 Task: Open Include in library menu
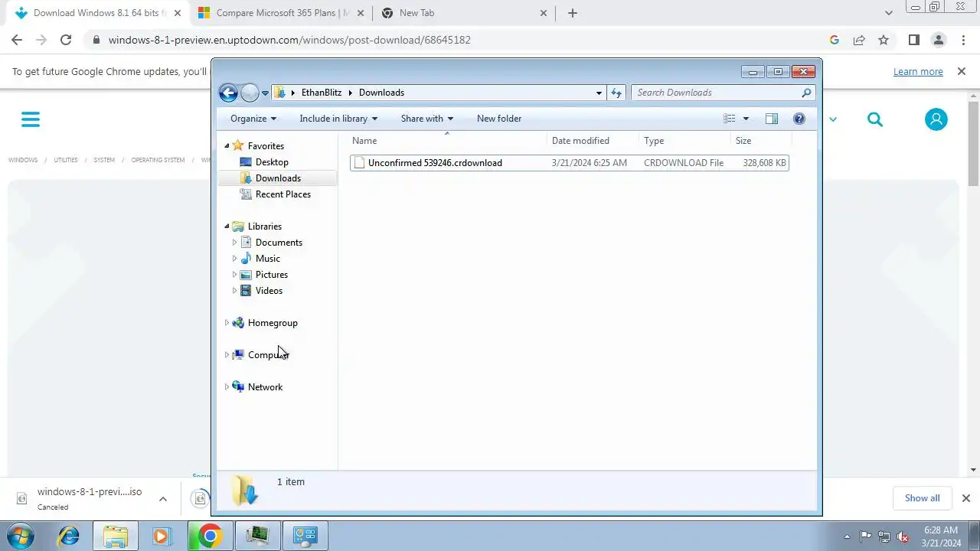(x=338, y=119)
